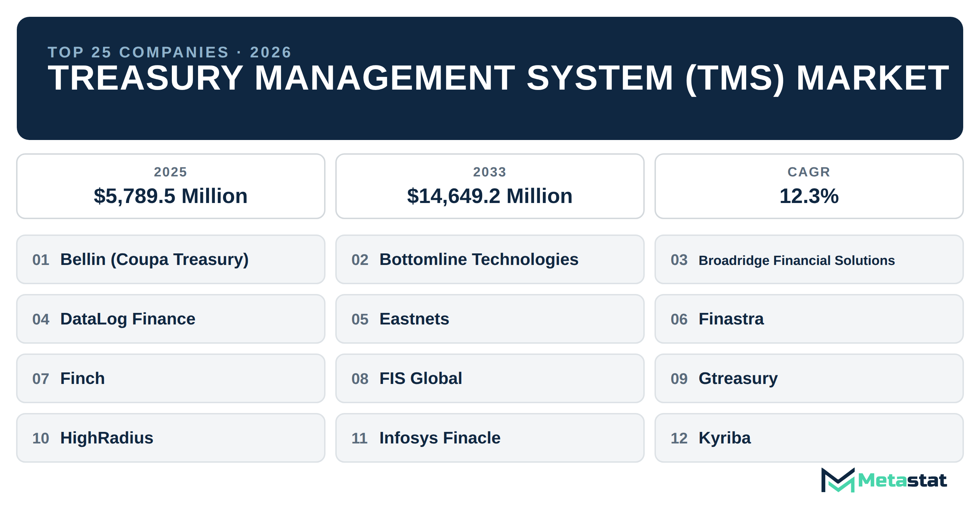
Task: Open the Gtreasury entry
Action: 809,379
